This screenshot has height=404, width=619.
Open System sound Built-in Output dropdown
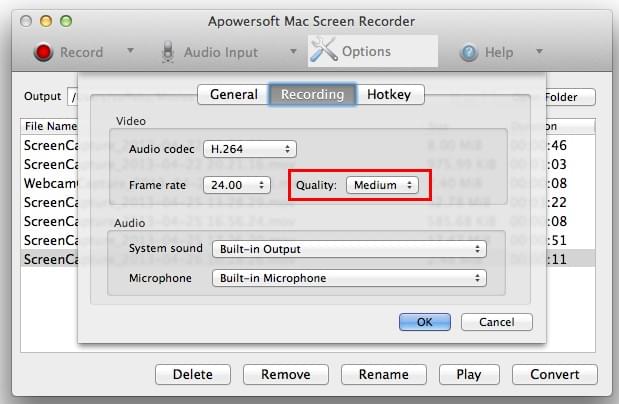click(x=349, y=249)
